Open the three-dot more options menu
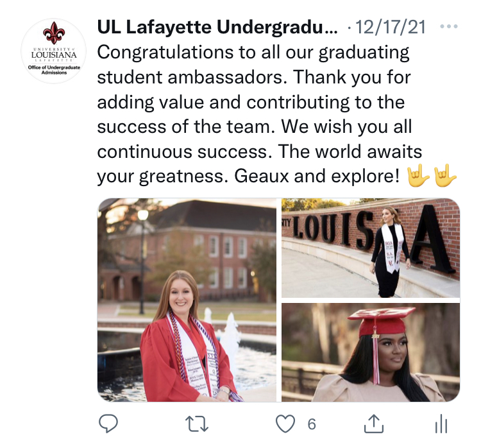The image size is (481, 448). coord(449,27)
